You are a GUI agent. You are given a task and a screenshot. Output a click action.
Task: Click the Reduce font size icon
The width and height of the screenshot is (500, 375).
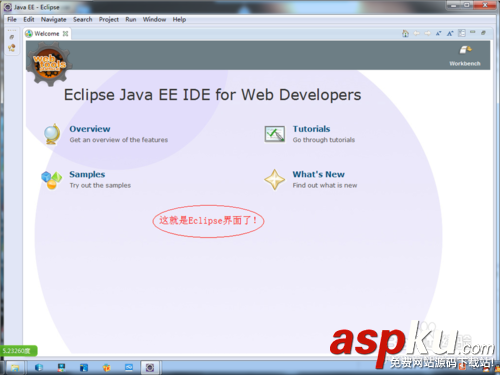click(x=439, y=33)
